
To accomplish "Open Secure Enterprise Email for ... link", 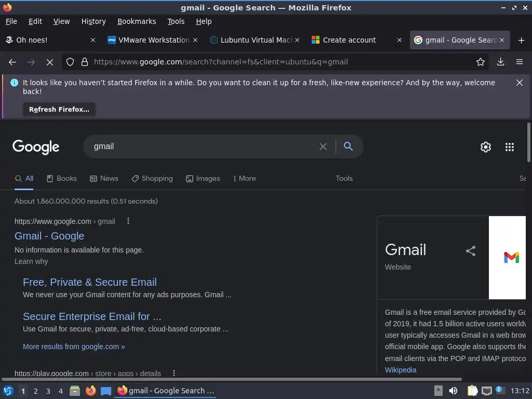I will pyautogui.click(x=92, y=316).
